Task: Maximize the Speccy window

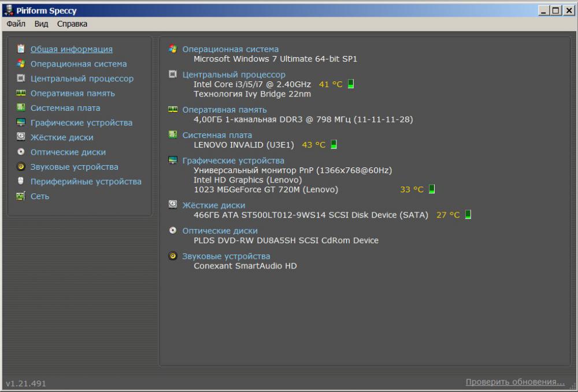Action: coord(555,10)
